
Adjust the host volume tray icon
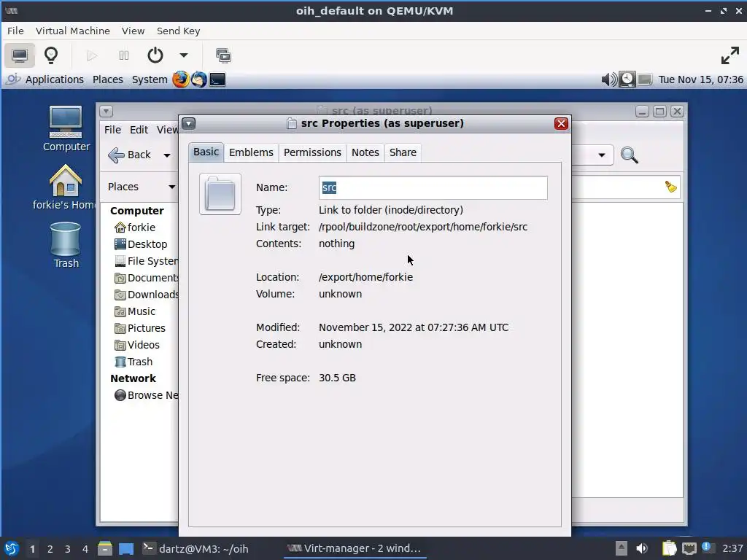(x=642, y=548)
